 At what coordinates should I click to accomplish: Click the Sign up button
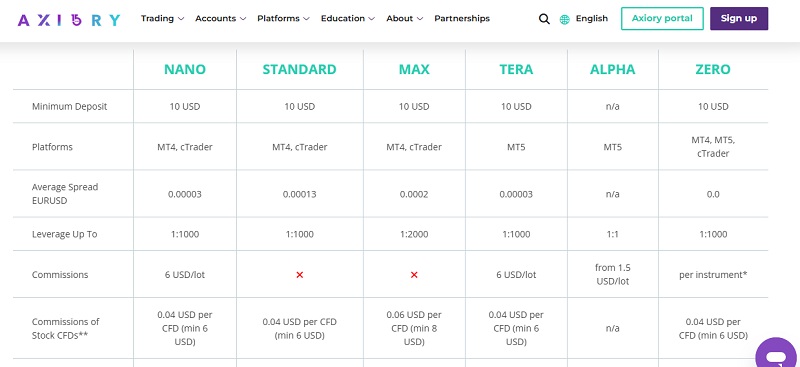pyautogui.click(x=739, y=18)
